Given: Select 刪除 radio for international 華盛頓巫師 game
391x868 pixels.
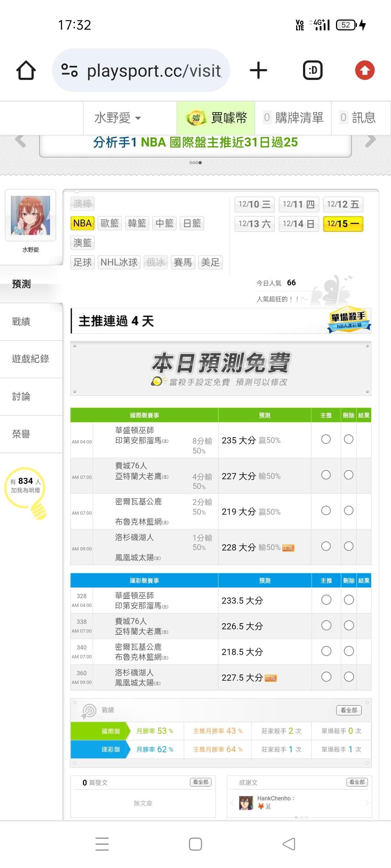Looking at the screenshot, I should [x=349, y=439].
